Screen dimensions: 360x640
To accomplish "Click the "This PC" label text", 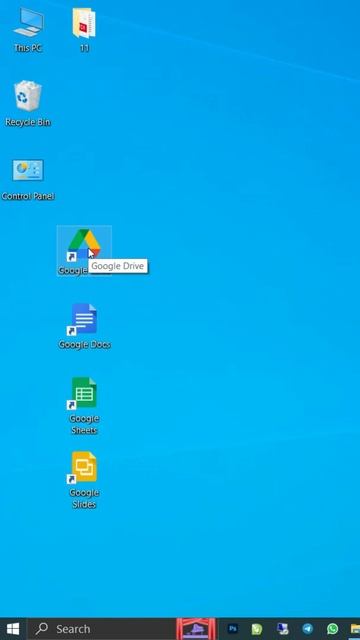I will [x=28, y=48].
